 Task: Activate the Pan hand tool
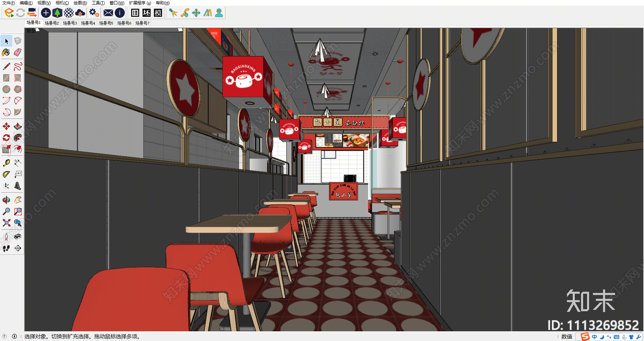click(18, 200)
